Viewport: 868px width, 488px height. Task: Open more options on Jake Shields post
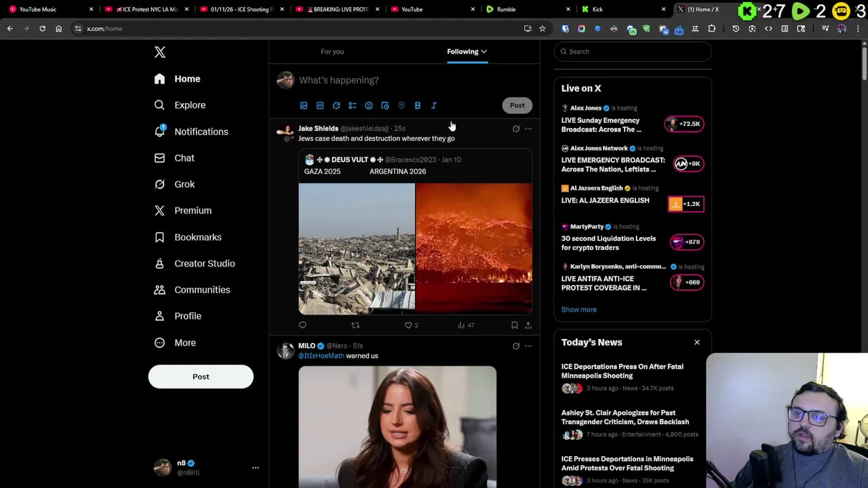528,129
